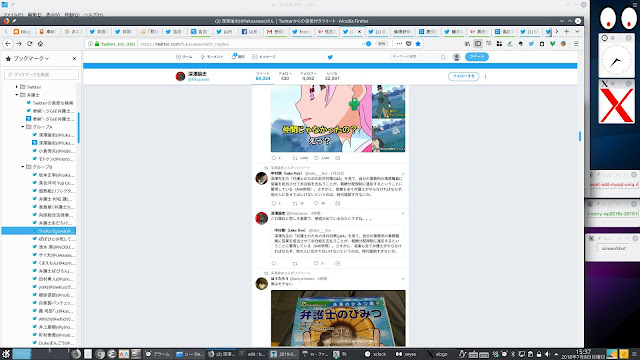Open Twitter notifications bell icon
This screenshot has height=360, width=640.
click(234, 57)
